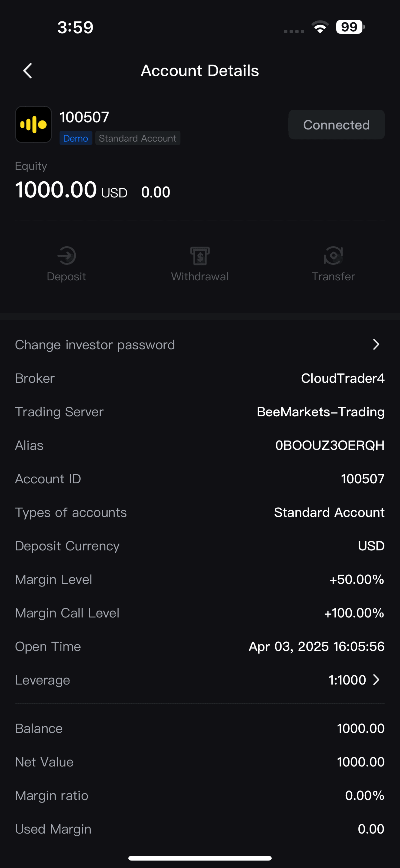The width and height of the screenshot is (400, 868).
Task: Open Change investor password
Action: [x=95, y=345]
